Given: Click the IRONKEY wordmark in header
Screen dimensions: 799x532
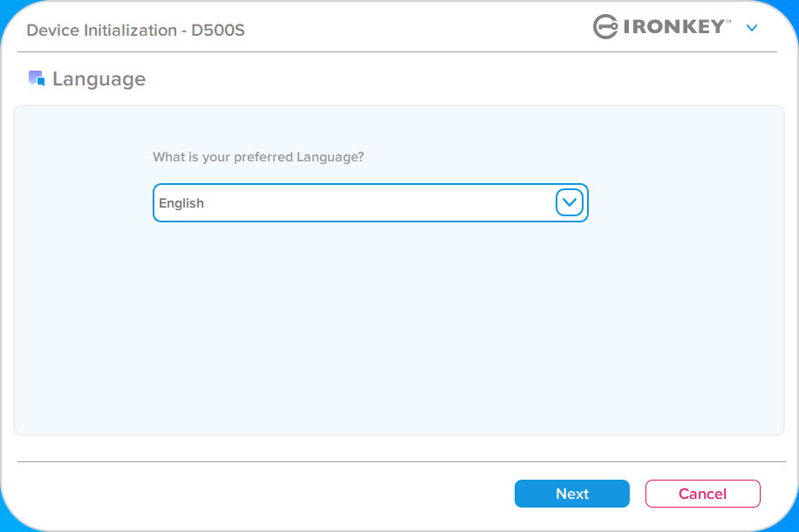Looking at the screenshot, I should pos(674,26).
